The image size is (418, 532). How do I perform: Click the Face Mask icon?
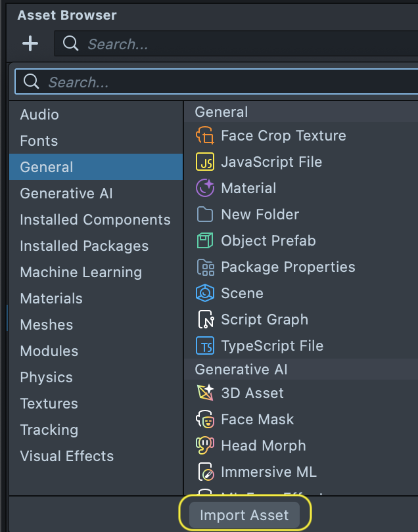205,420
